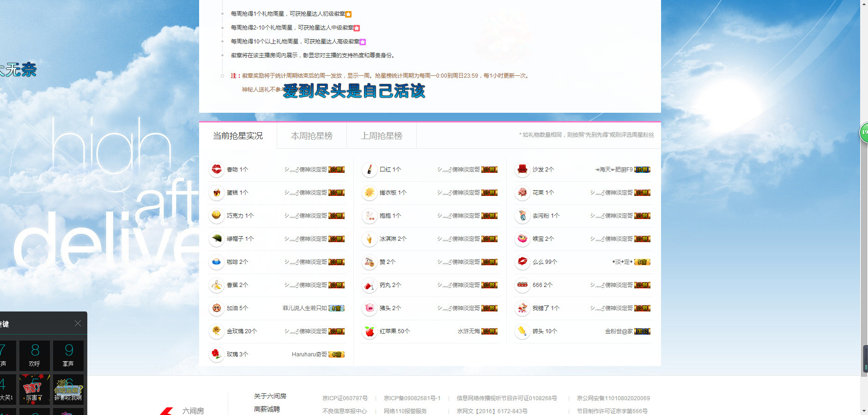Click the 砖头 10个 gift label
868x415 pixels.
tap(545, 331)
